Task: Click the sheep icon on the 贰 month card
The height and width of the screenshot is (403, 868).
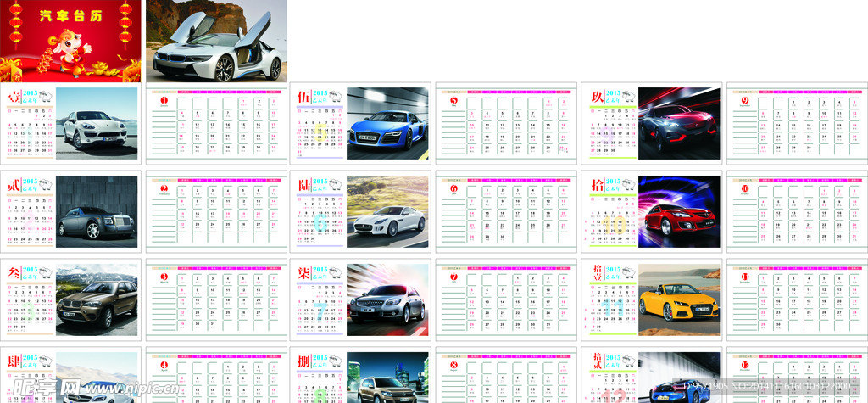Action: [x=46, y=184]
